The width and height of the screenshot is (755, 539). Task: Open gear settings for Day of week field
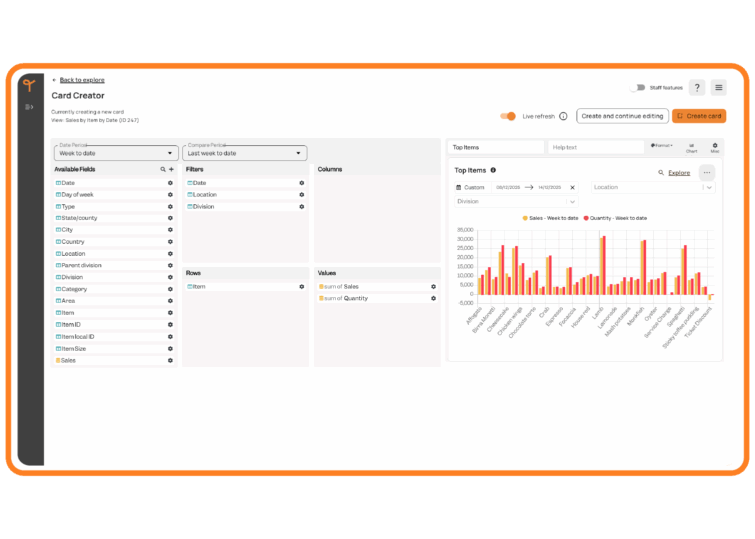point(170,194)
